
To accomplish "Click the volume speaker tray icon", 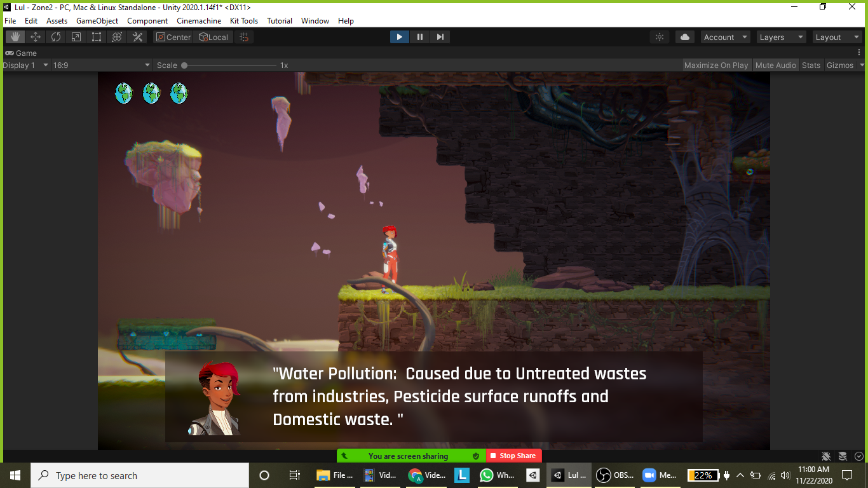I will tap(785, 475).
